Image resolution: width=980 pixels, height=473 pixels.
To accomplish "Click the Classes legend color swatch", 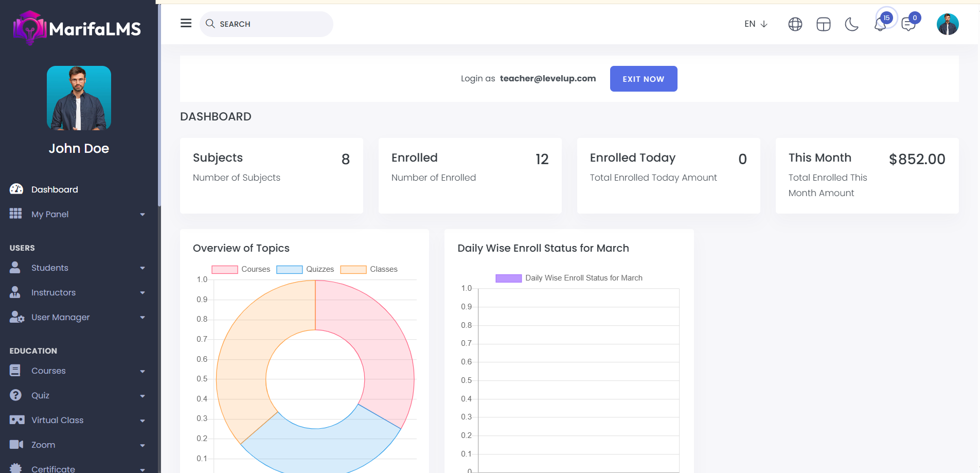I will point(353,269).
